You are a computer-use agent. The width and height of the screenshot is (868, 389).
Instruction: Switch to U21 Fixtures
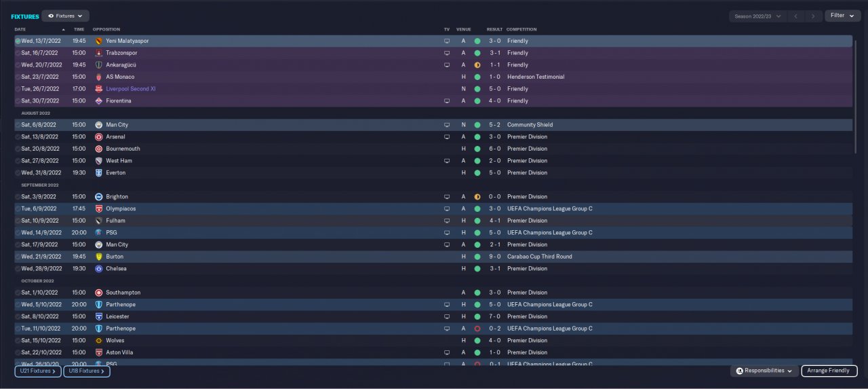(38, 371)
